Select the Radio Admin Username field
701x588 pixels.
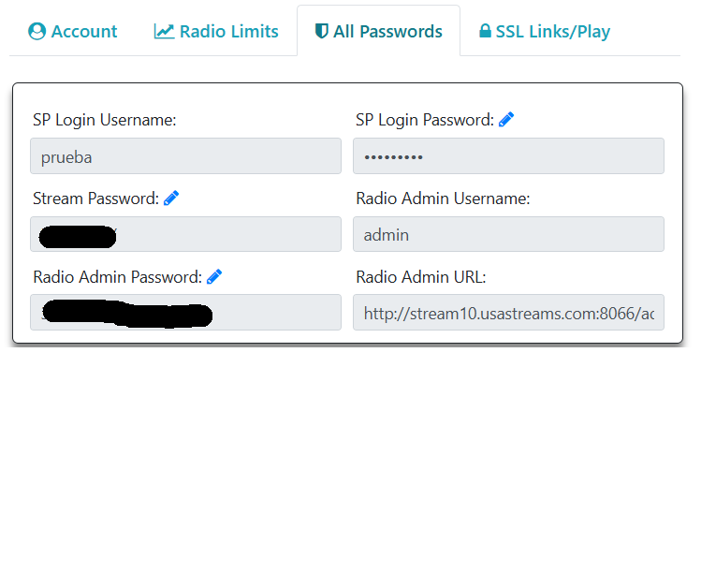click(508, 234)
